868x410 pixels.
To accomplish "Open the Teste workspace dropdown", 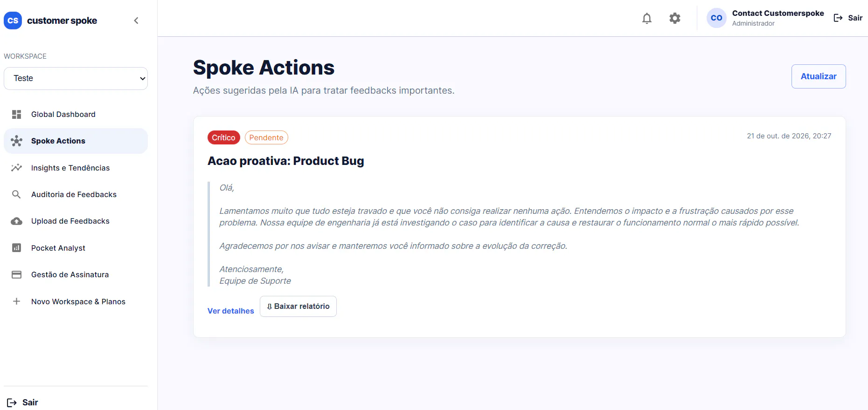I will coord(76,78).
